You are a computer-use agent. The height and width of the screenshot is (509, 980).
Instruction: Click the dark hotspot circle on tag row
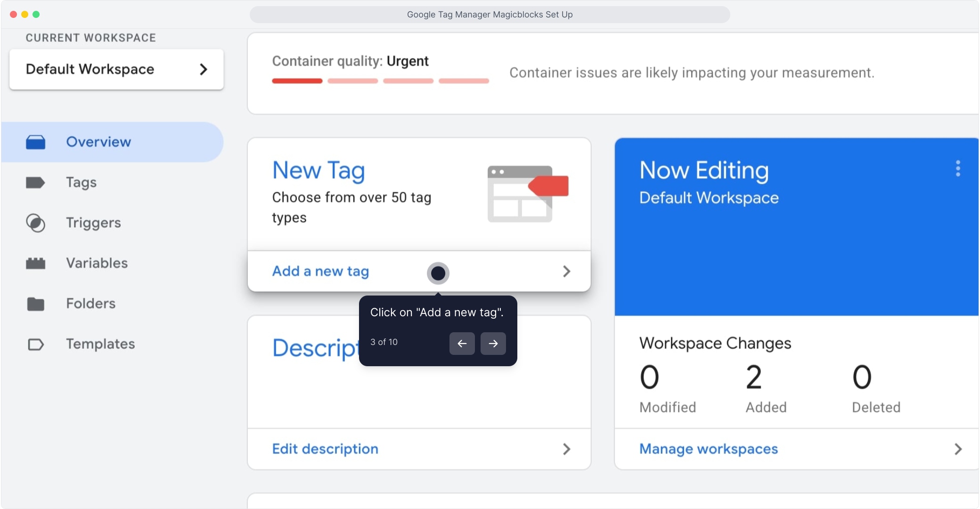coord(438,273)
